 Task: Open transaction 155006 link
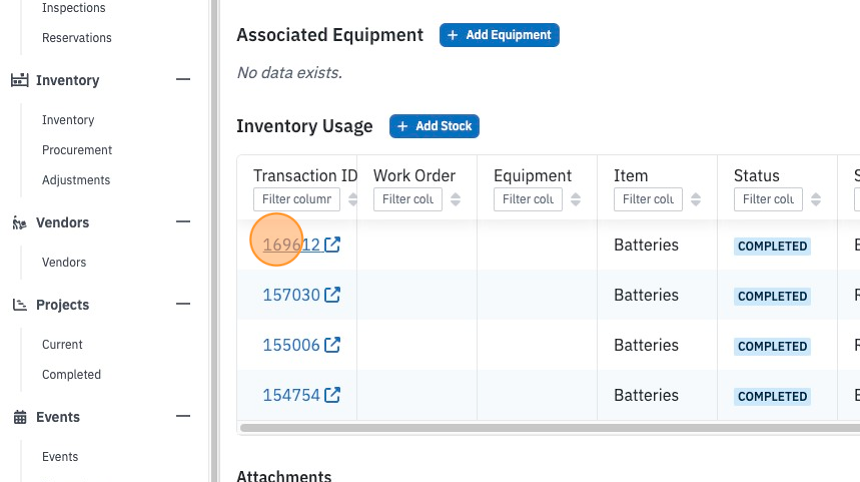(291, 345)
